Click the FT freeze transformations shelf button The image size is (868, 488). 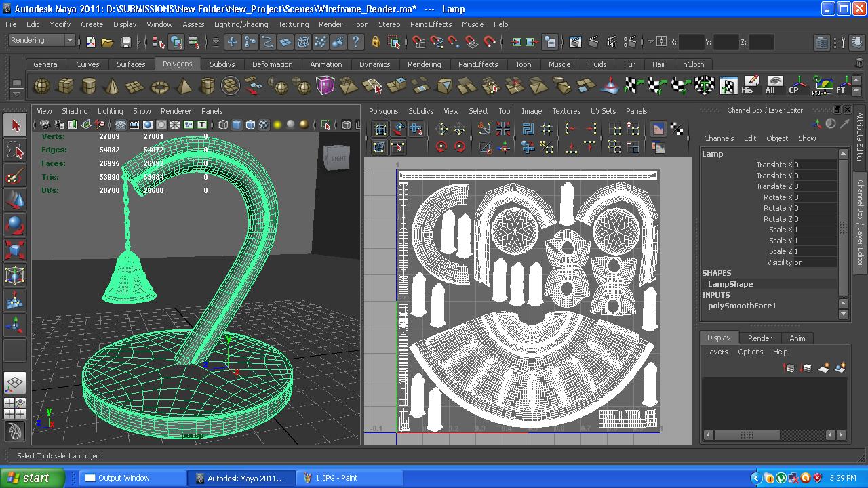pos(842,86)
